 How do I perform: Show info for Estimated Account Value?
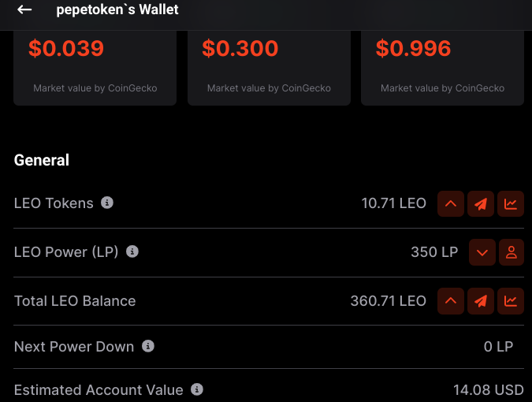pyautogui.click(x=197, y=389)
